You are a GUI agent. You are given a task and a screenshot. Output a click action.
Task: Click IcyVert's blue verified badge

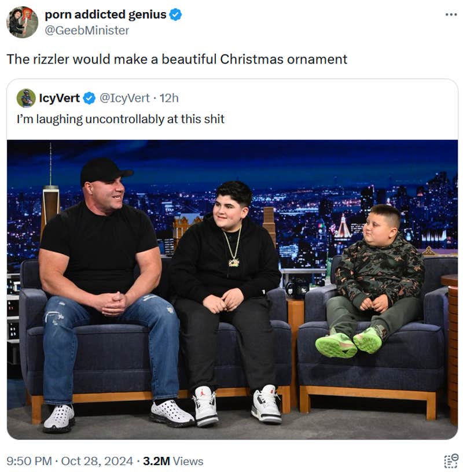point(89,98)
